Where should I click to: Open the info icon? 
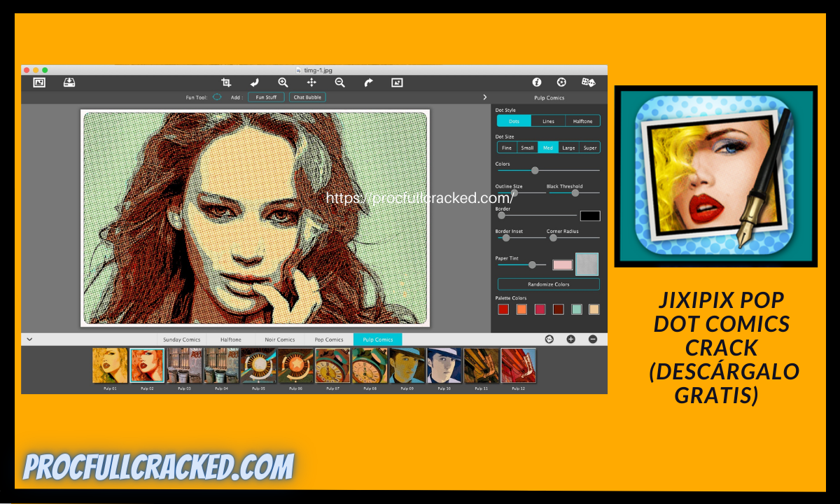coord(537,83)
